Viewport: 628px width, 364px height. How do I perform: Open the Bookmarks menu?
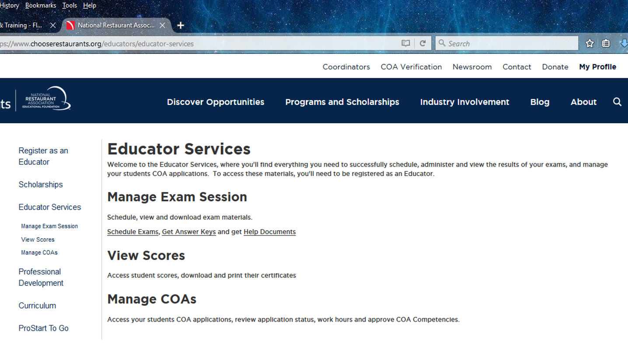(40, 6)
